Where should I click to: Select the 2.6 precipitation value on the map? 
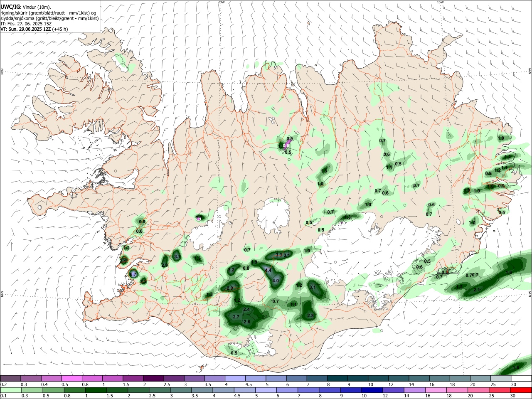[x=246, y=322]
